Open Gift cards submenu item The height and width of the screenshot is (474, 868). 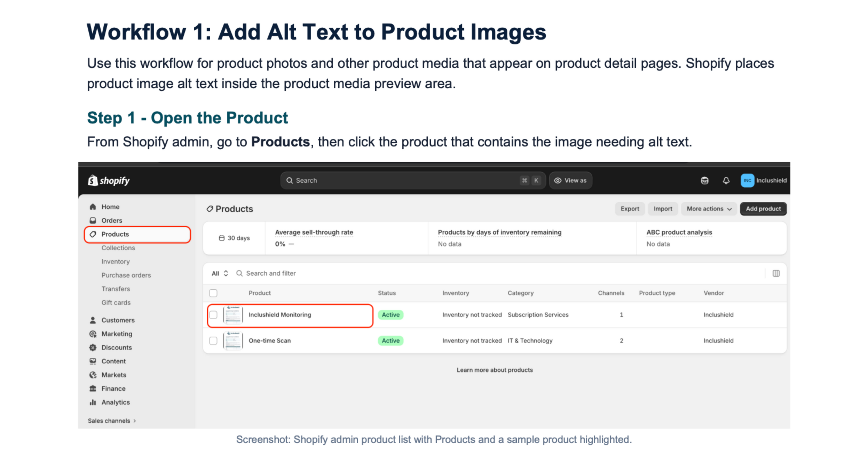[116, 303]
